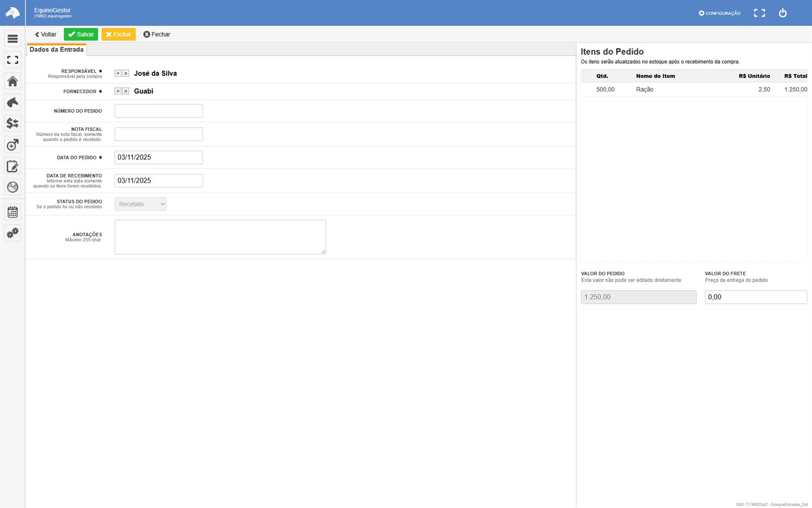812x508 pixels.
Task: Click the Fechar button
Action: (x=156, y=35)
